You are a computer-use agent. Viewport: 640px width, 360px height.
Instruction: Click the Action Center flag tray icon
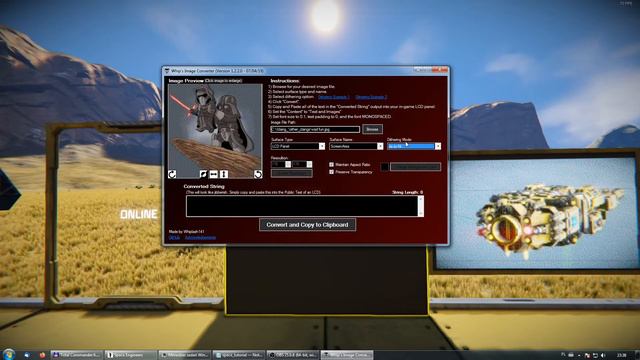(587, 356)
